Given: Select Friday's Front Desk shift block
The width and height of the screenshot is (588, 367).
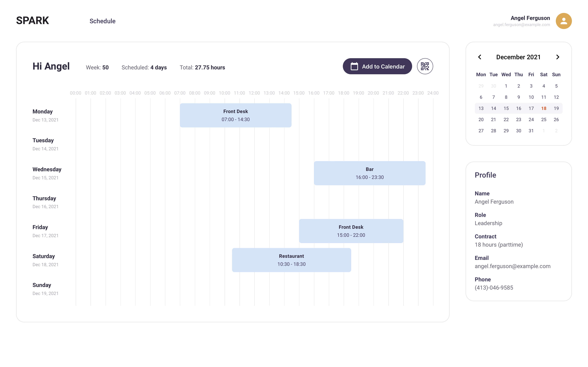Looking at the screenshot, I should click(x=351, y=231).
